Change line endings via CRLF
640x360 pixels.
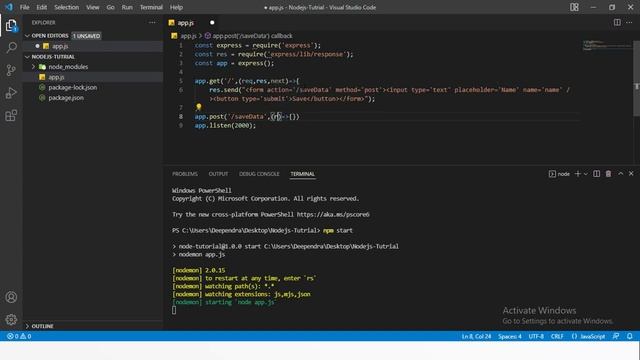point(557,336)
